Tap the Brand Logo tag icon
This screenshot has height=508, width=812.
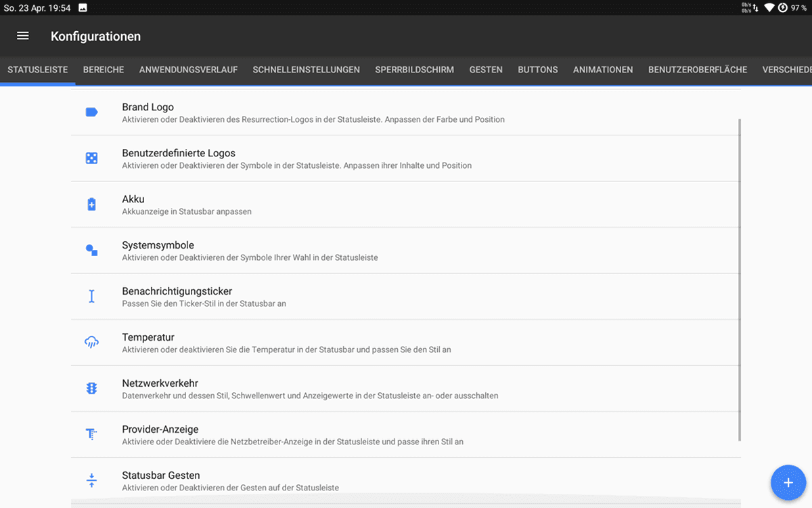[x=91, y=112]
